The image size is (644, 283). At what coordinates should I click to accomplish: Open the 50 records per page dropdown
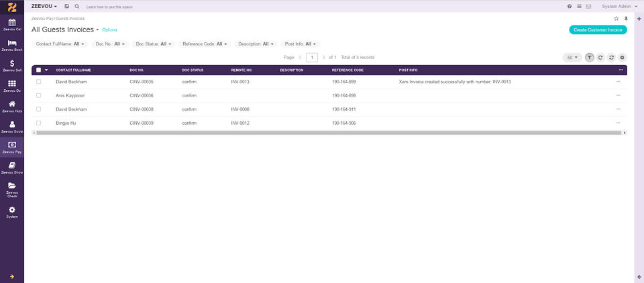pyautogui.click(x=572, y=58)
